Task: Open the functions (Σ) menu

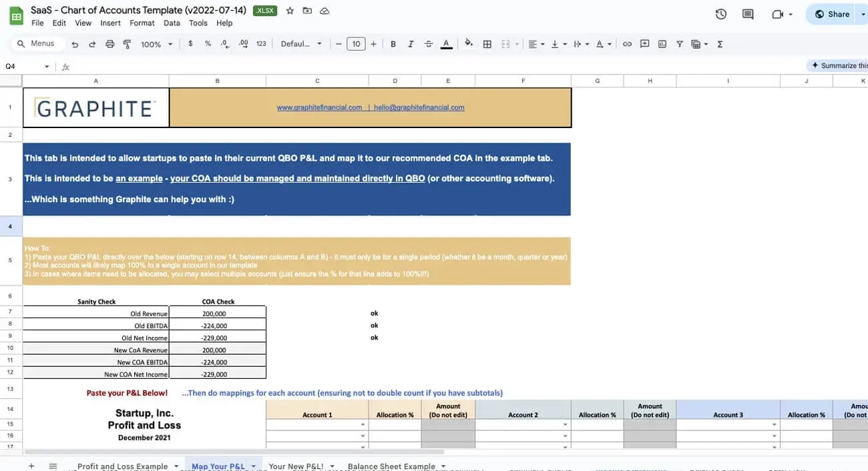Action: tap(720, 44)
